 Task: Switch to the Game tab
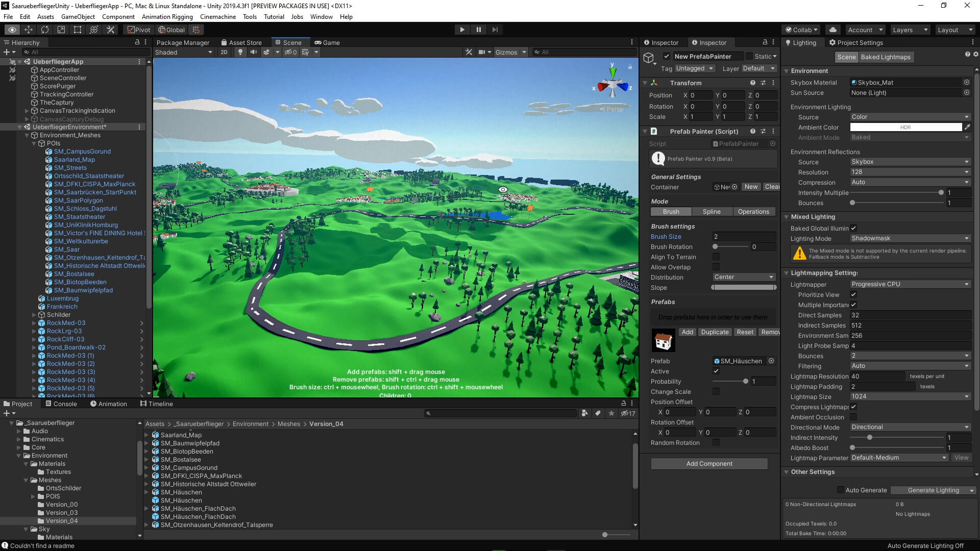click(327, 42)
